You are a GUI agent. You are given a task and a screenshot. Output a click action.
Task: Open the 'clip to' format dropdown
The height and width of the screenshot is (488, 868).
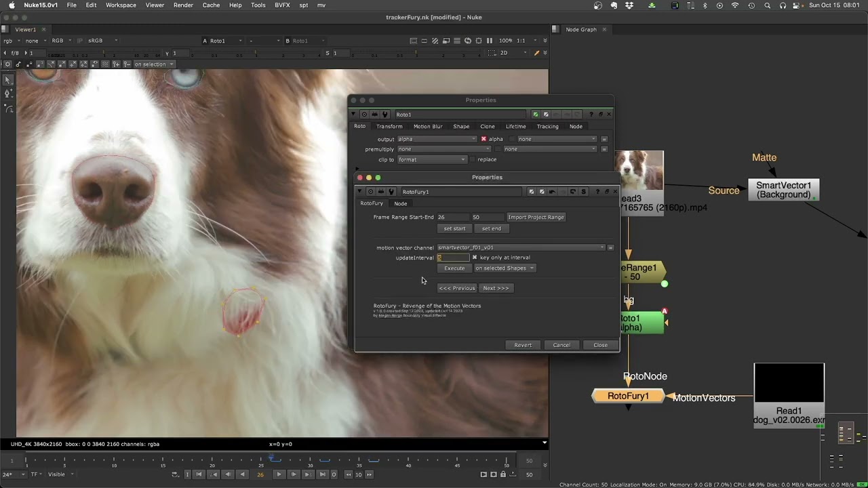pos(432,159)
